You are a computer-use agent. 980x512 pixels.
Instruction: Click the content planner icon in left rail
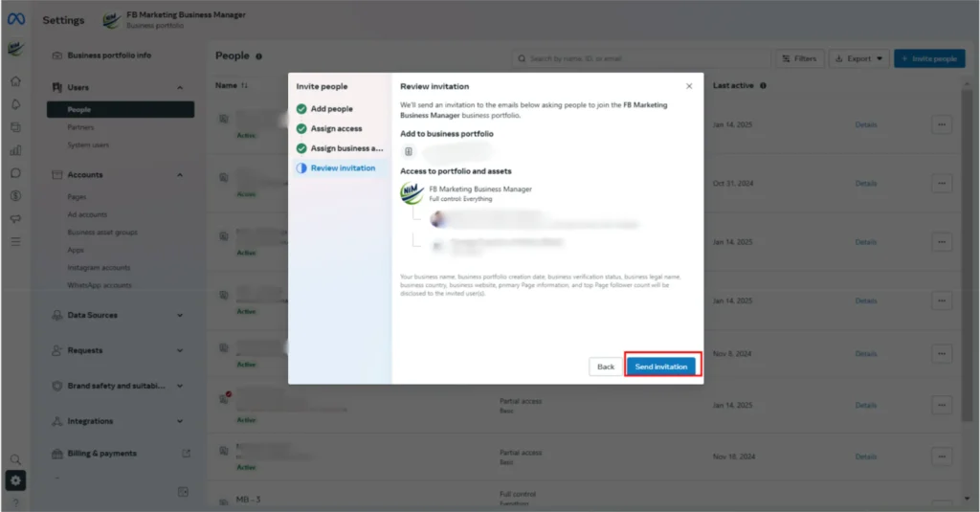click(x=15, y=127)
